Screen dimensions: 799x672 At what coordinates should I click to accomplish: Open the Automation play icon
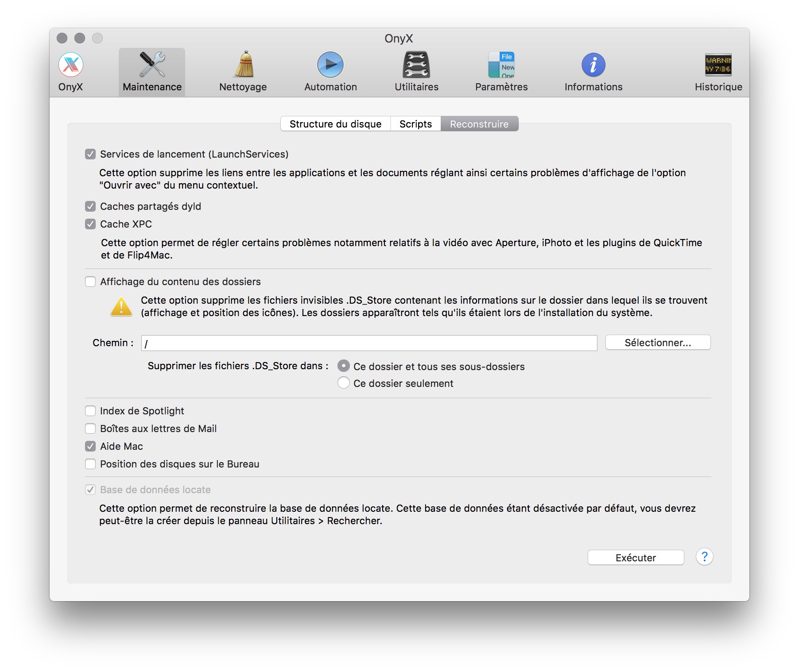[330, 65]
